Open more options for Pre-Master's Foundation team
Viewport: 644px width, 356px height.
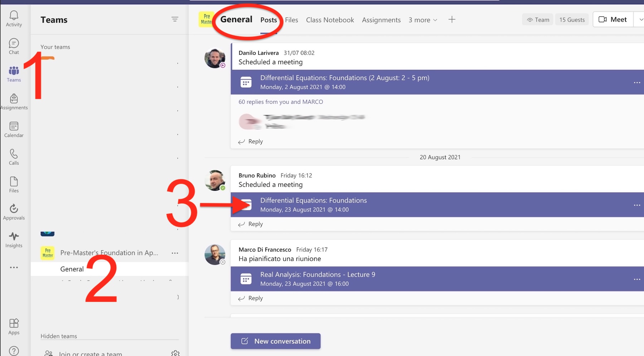pyautogui.click(x=175, y=253)
